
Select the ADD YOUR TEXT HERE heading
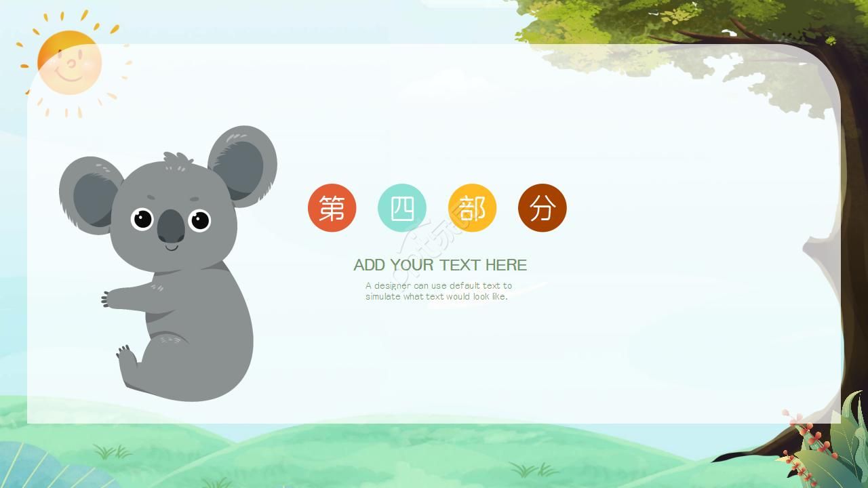(x=440, y=265)
